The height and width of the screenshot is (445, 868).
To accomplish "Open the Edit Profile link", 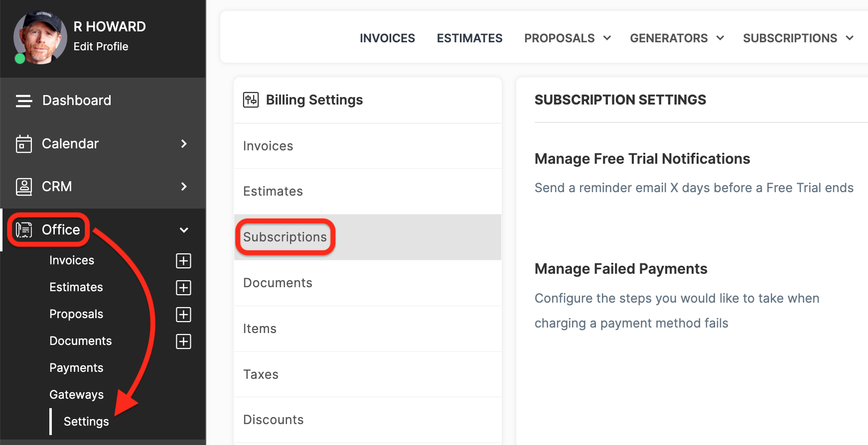I will 101,46.
